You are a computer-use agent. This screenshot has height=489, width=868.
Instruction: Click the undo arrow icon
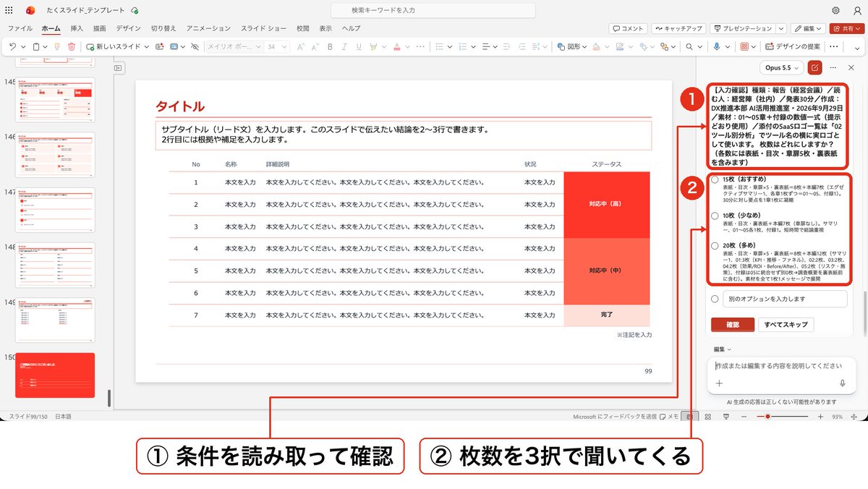12,46
